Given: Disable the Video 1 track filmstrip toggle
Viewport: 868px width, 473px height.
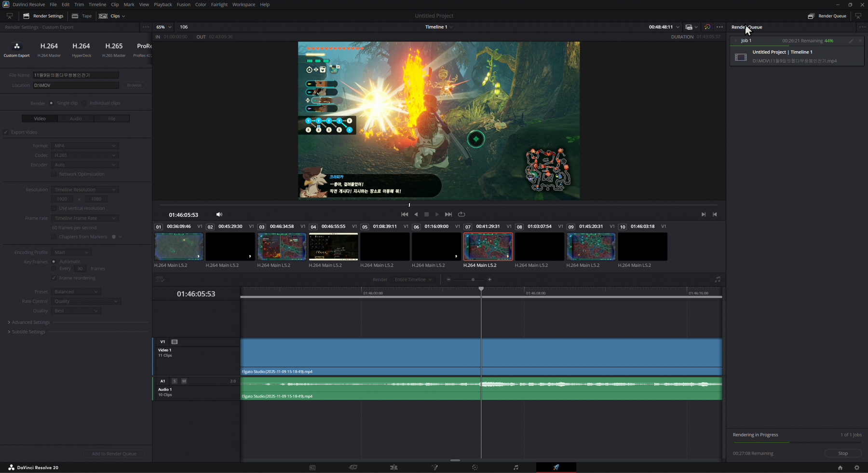Looking at the screenshot, I should [x=175, y=342].
